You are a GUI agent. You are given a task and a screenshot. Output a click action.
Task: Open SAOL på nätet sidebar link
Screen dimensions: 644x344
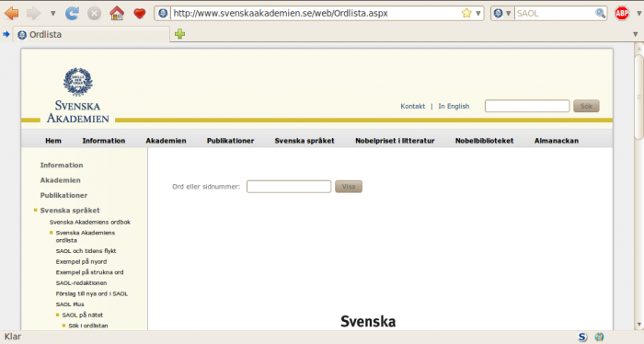click(83, 315)
